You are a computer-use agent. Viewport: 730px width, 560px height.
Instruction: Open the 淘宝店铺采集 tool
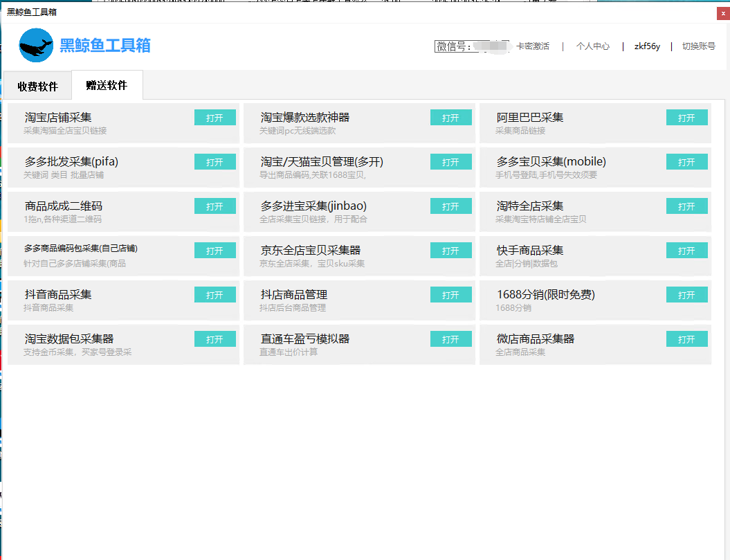click(215, 118)
